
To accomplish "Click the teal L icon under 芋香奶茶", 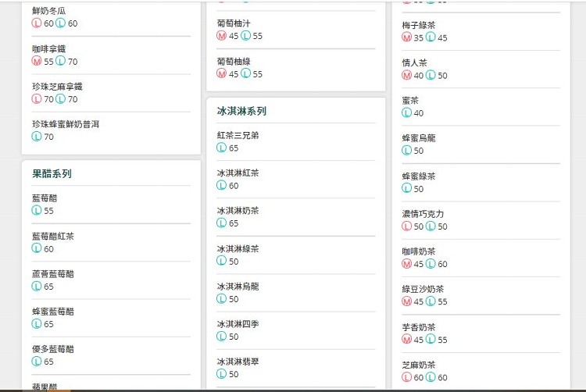I will tap(431, 340).
